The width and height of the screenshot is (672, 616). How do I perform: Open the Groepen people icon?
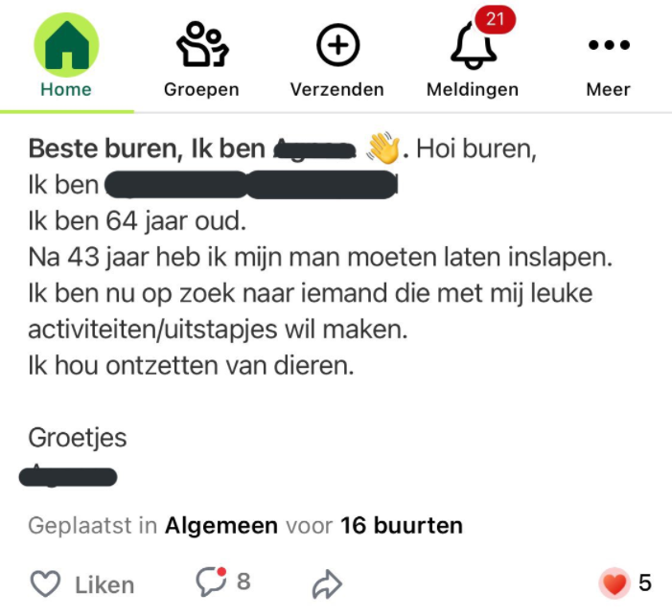[200, 45]
